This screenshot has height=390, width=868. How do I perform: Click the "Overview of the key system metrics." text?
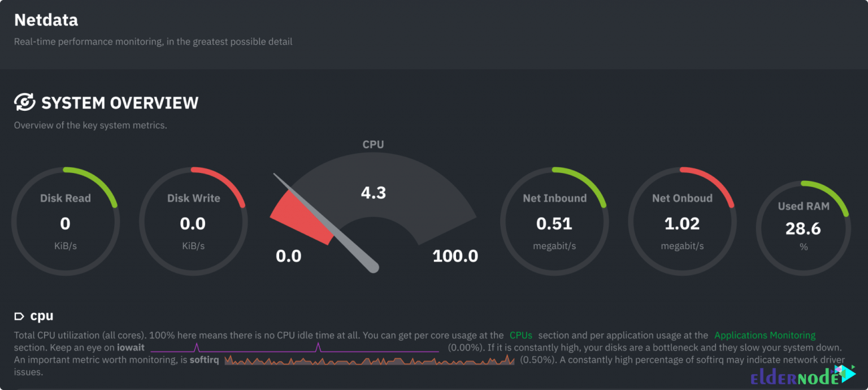point(90,125)
